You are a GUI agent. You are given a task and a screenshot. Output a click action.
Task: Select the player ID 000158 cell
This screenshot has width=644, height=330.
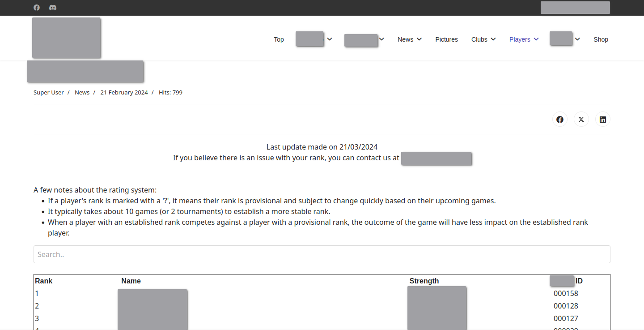coord(566,294)
